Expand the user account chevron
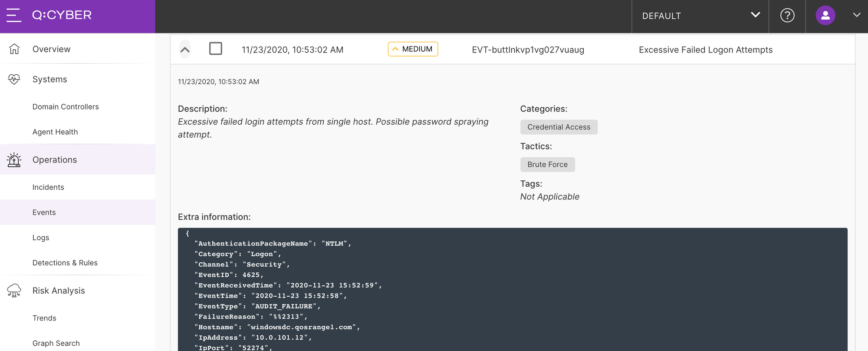The height and width of the screenshot is (351, 868). click(856, 15)
